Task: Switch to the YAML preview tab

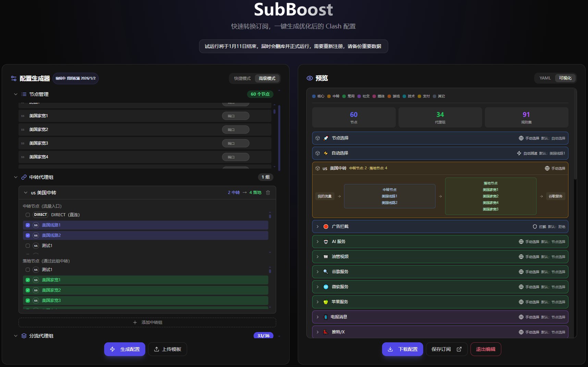Action: click(545, 78)
